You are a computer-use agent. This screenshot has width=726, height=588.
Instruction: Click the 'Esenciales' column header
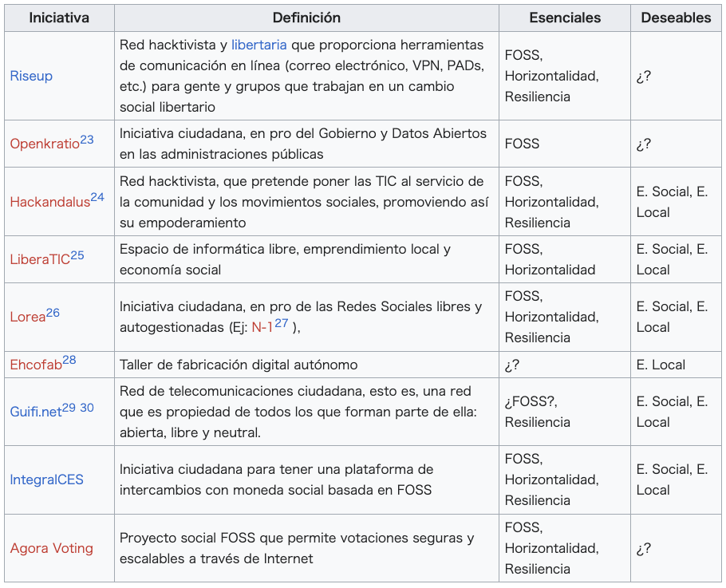(565, 18)
